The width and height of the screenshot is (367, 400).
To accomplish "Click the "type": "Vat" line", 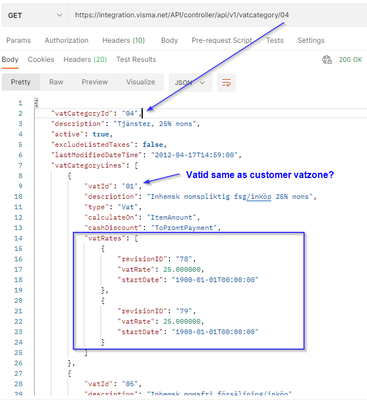I will tap(113, 207).
